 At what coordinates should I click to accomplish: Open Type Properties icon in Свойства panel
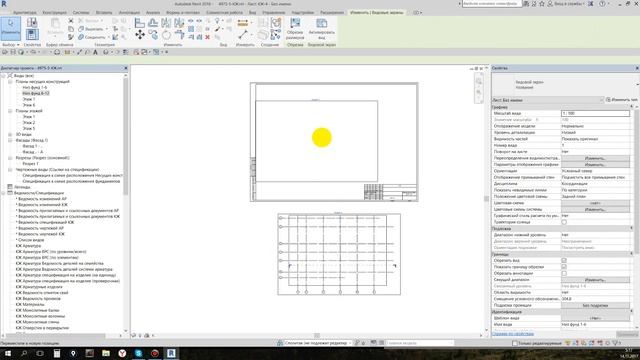pyautogui.click(x=32, y=22)
